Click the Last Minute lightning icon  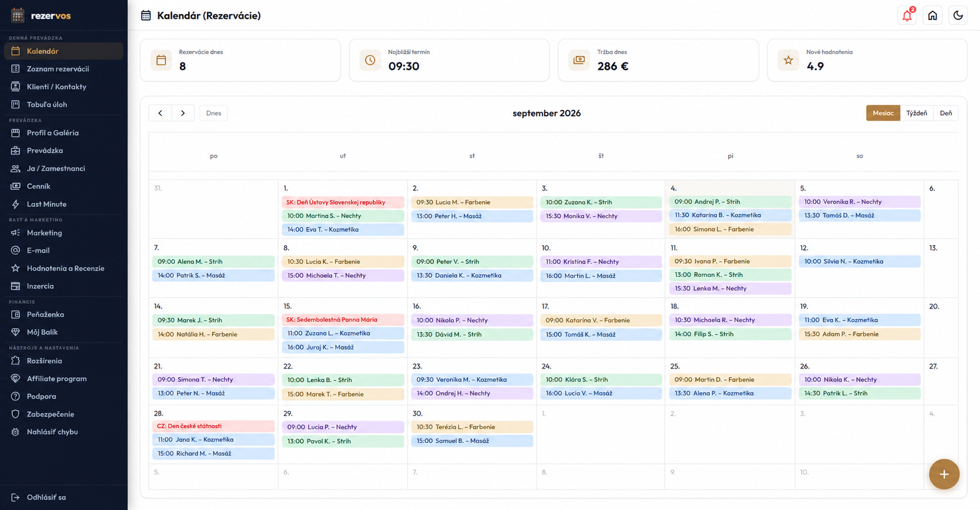tap(15, 204)
